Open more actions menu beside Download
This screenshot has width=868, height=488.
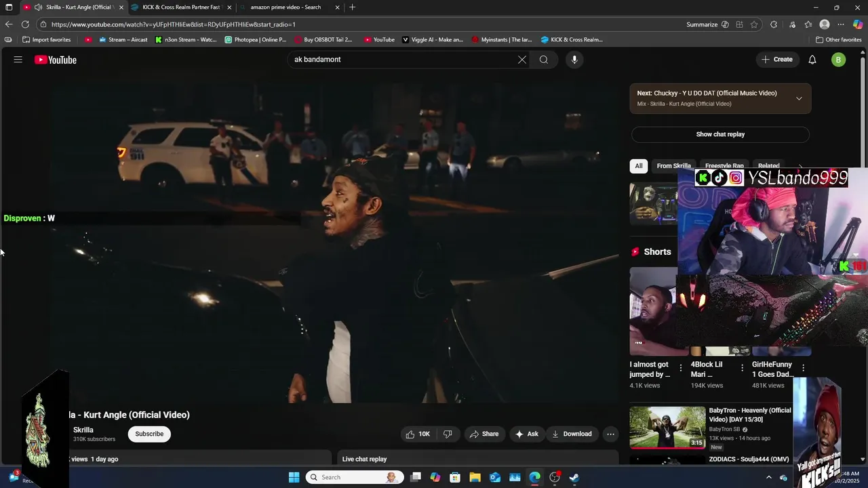(610, 434)
